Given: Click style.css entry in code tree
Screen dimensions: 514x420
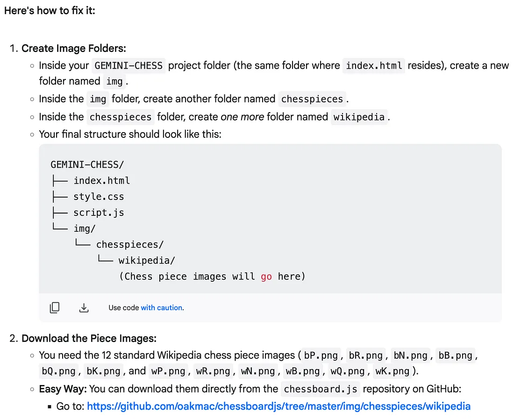Looking at the screenshot, I should pyautogui.click(x=99, y=197).
